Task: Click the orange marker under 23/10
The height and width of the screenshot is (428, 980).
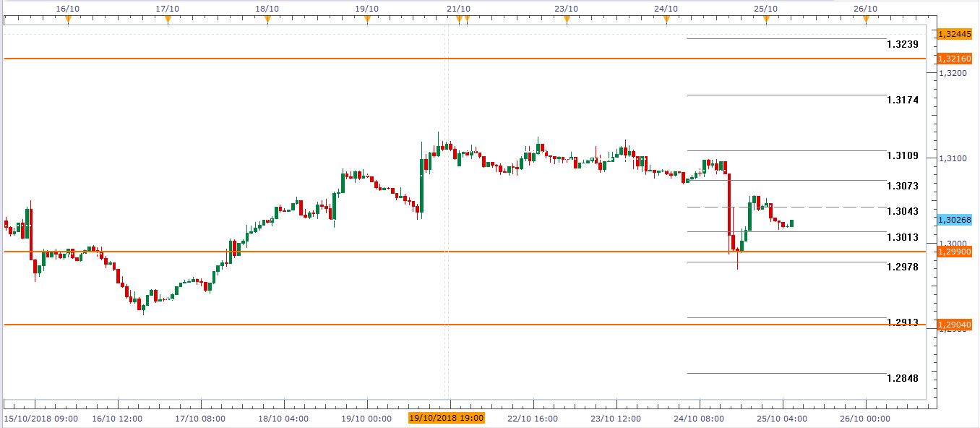Action: pyautogui.click(x=567, y=20)
